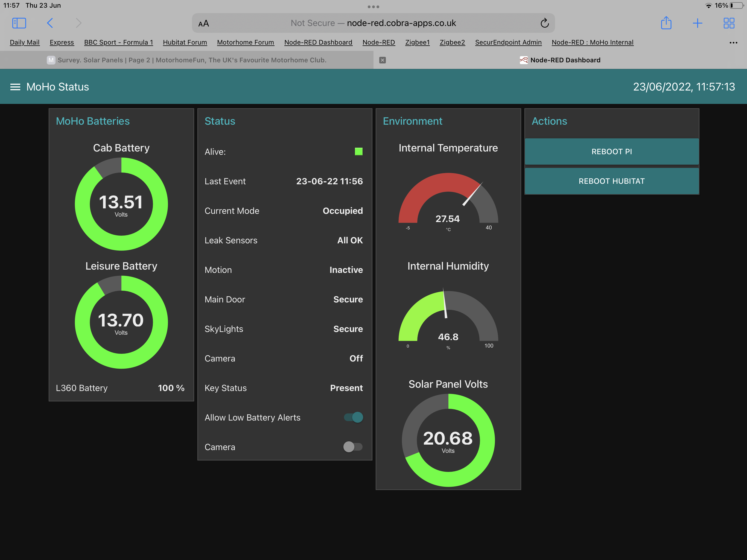The image size is (747, 560).
Task: Open the Safari sidebar panel icon
Action: 19,23
